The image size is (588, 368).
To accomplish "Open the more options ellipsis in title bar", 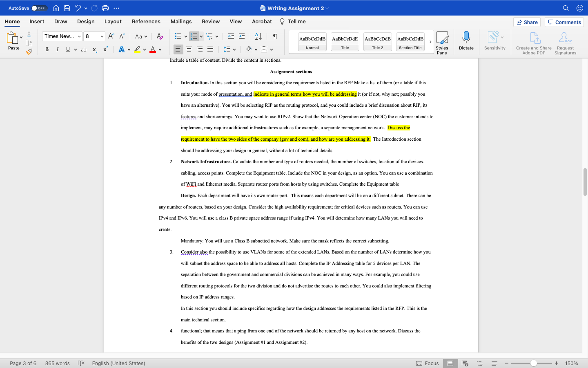I will pos(116,8).
